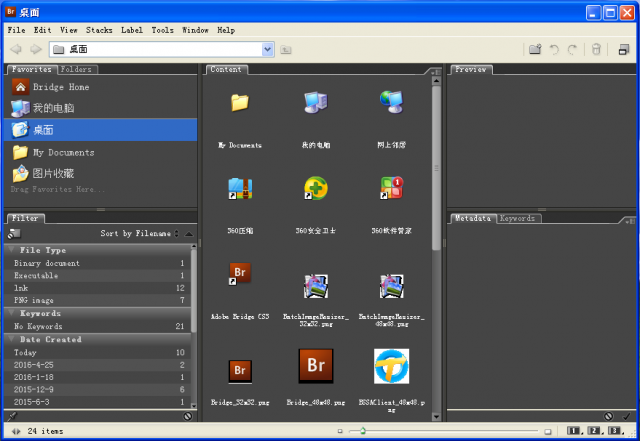
Task: Click the Clear filter icon in Filter panel
Action: (188, 415)
